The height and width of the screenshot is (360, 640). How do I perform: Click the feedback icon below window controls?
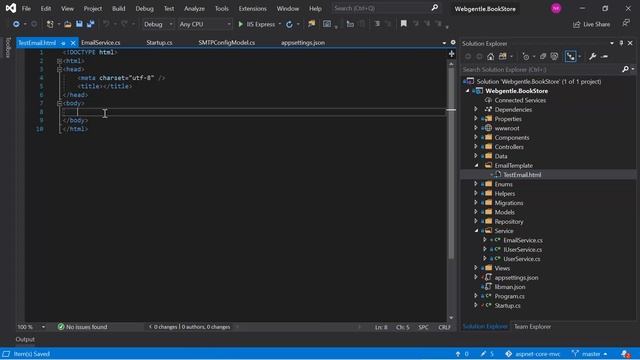(x=627, y=23)
